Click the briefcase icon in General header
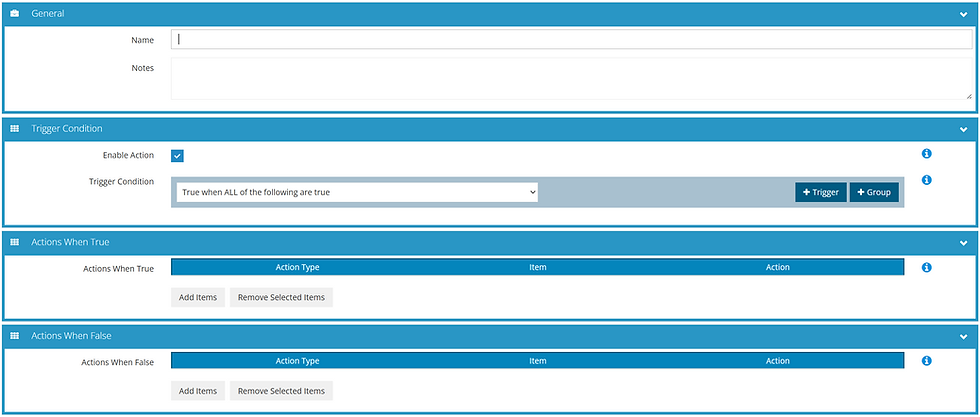Screen dimensions: 980x417 click(15, 14)
